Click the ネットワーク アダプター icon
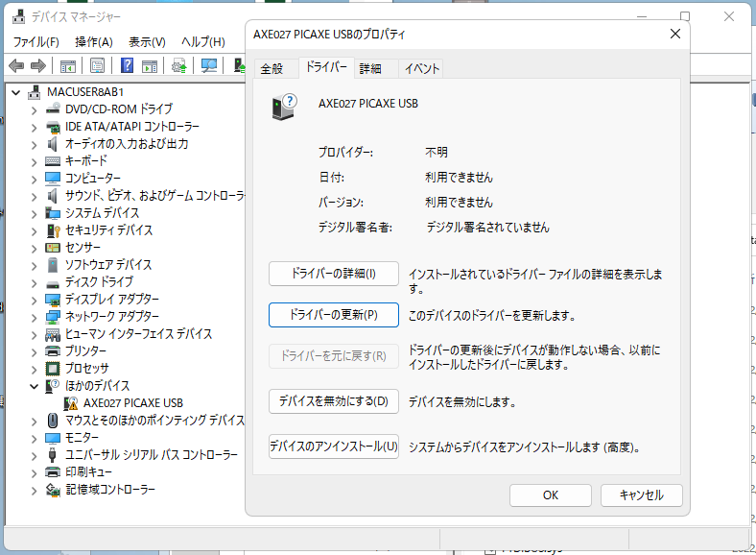Viewport: 756px width, 555px height. click(x=53, y=317)
